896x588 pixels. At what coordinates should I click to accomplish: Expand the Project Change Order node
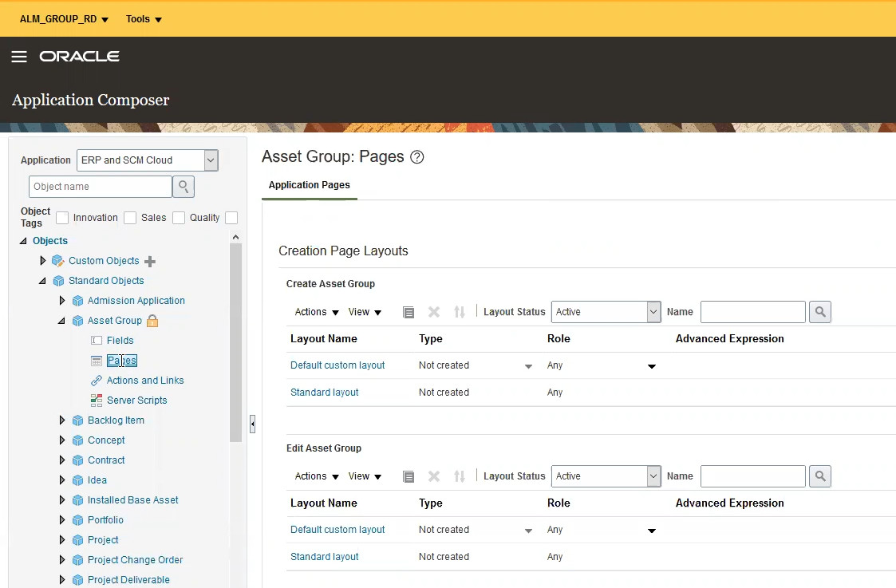tap(61, 560)
